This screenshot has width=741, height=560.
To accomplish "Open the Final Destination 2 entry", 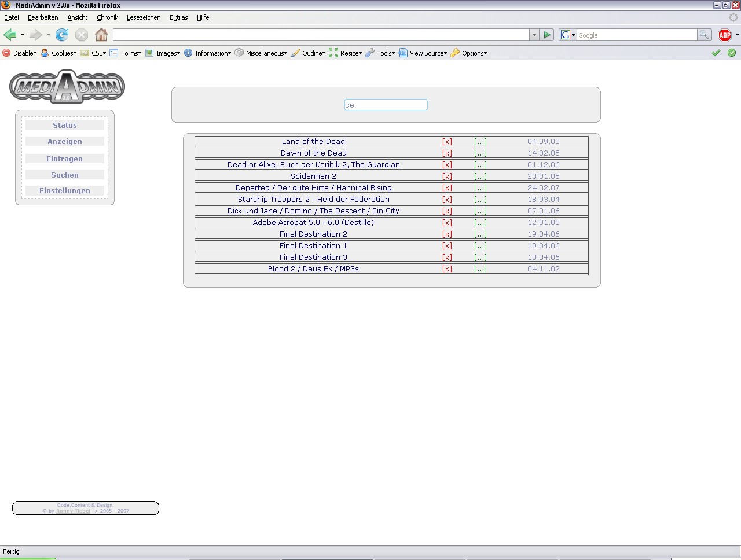I will tap(313, 234).
